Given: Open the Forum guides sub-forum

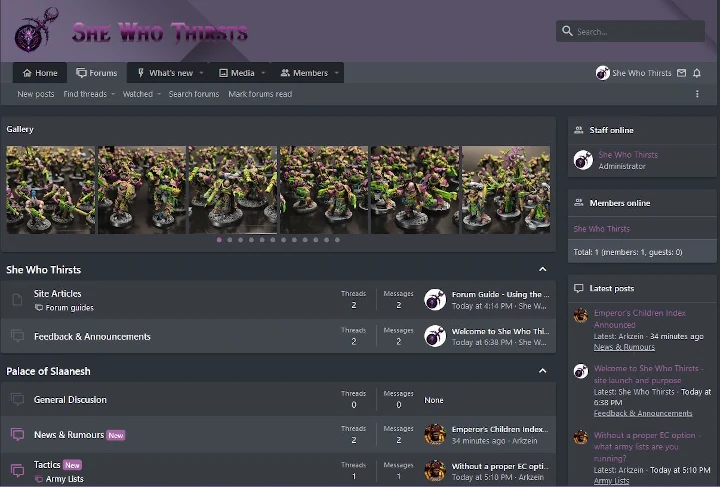Looking at the screenshot, I should [69, 308].
